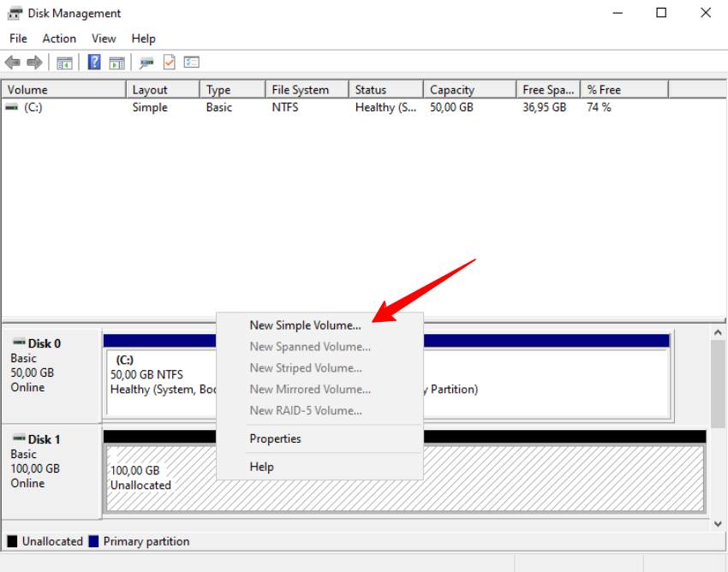
Task: Click Help in the context menu
Action: (261, 467)
